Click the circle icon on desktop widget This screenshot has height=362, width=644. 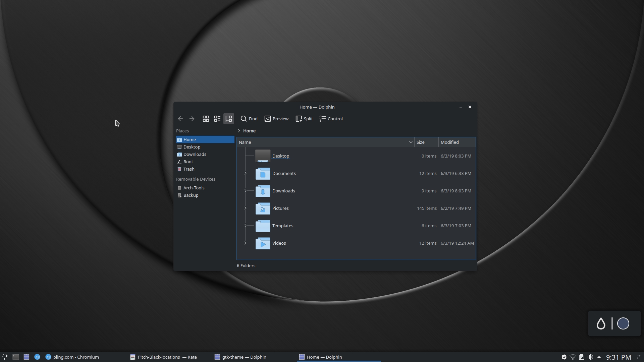point(623,323)
